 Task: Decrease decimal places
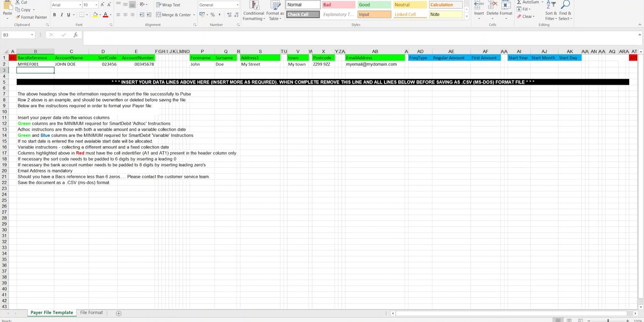236,15
